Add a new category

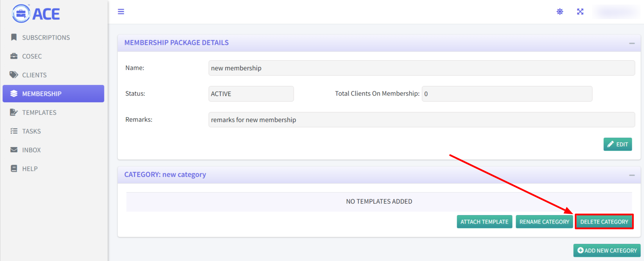(607, 251)
